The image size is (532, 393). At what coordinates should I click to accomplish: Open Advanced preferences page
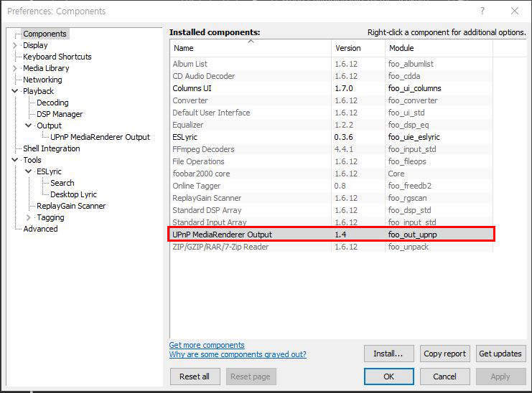[40, 229]
